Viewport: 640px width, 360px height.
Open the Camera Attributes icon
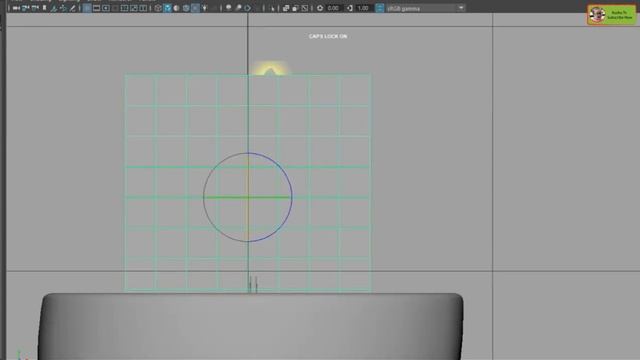click(35, 8)
